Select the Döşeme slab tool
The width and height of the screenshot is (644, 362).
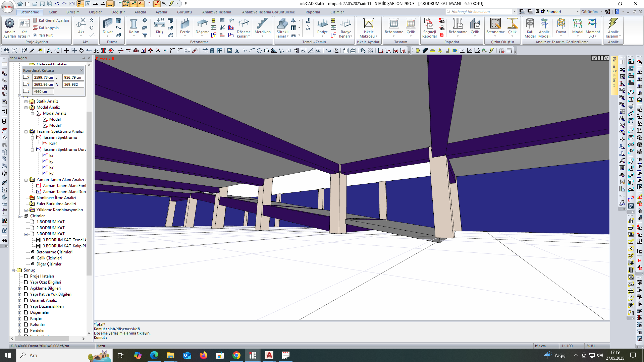click(202, 27)
